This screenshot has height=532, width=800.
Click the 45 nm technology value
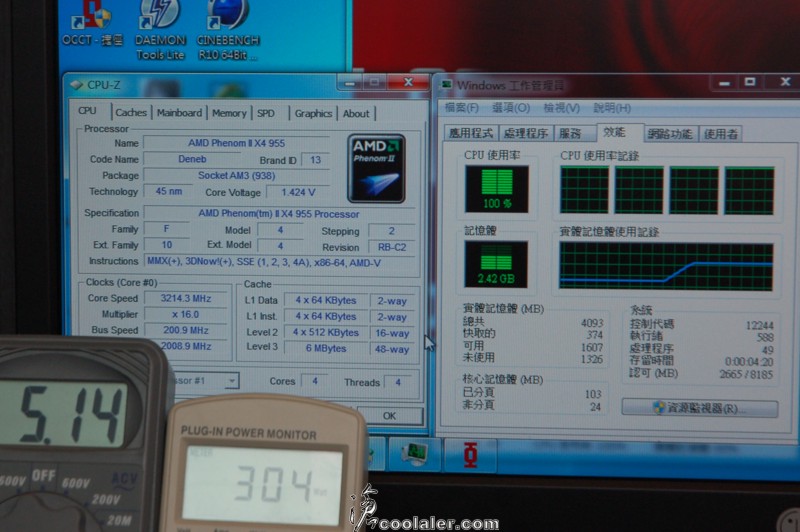coord(169,191)
